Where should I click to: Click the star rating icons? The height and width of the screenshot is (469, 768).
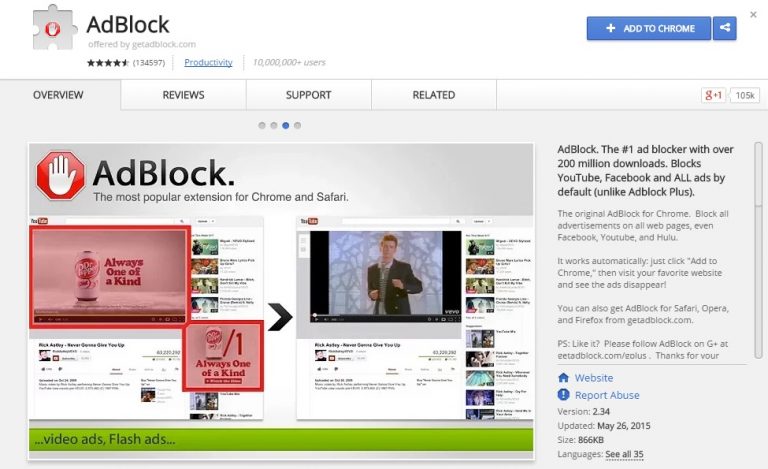point(108,63)
